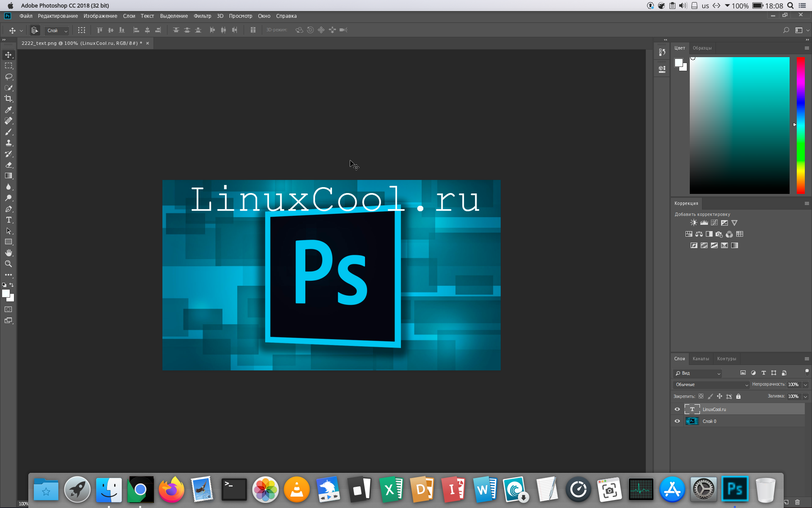Screen dimensions: 812x508
Task: Toggle lock all padlock icon
Action: [x=738, y=397]
